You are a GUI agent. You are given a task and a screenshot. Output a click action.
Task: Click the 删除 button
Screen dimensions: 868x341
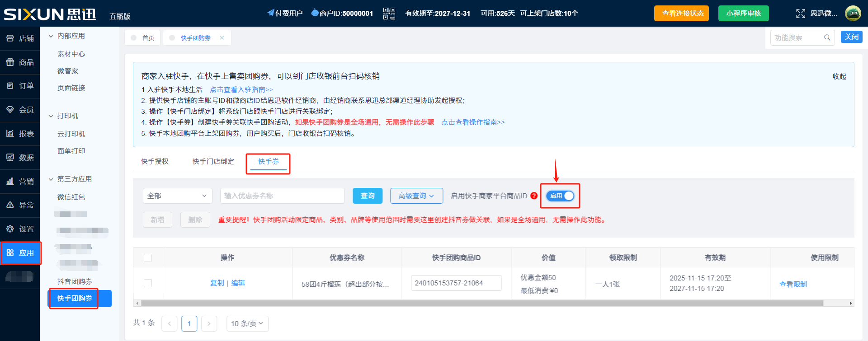click(x=195, y=220)
